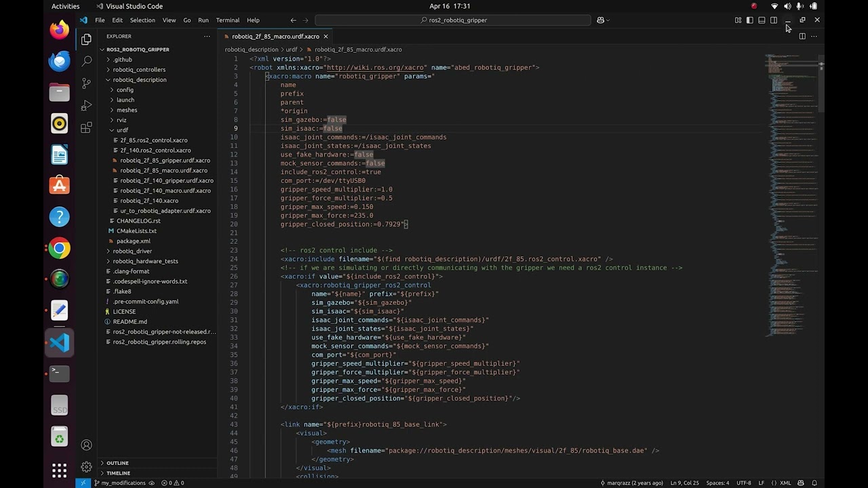This screenshot has height=488, width=868.
Task: Click the remote window indicator in status bar
Action: coord(83,483)
